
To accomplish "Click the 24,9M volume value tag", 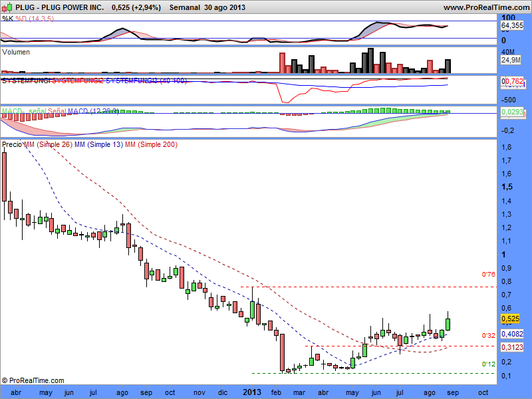I will point(511,60).
